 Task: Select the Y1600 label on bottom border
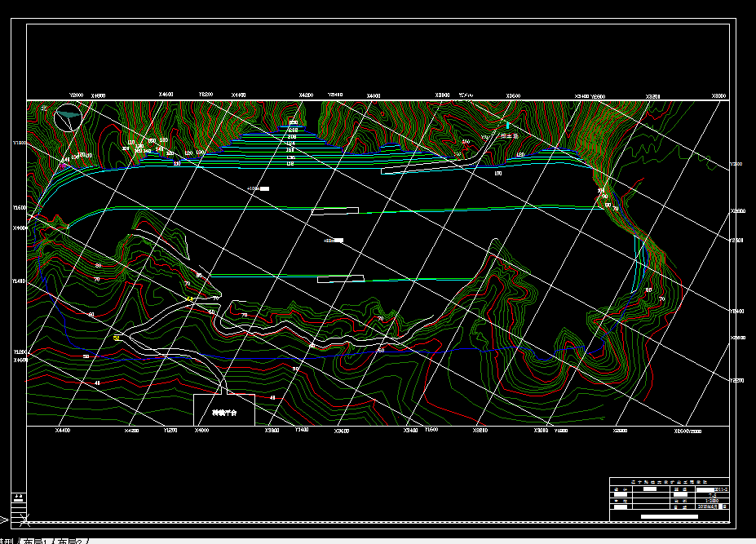pyautogui.click(x=431, y=430)
